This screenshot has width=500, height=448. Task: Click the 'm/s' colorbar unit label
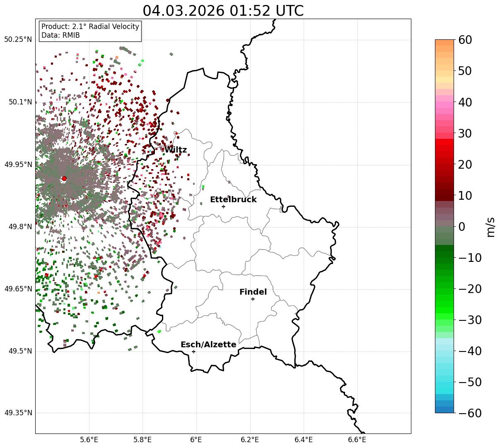[491, 227]
